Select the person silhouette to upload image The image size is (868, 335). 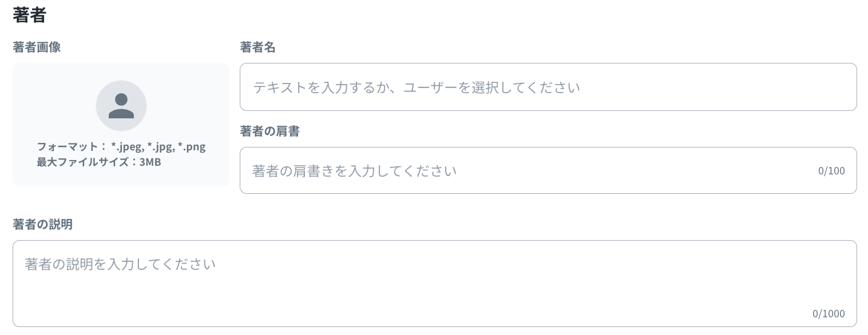[x=121, y=106]
